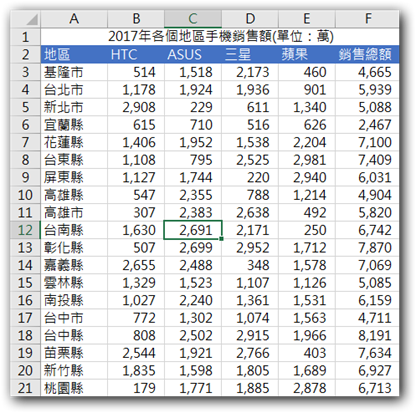Select cell 苗栗縣
Screen dimensions: 416x413
pos(74,353)
